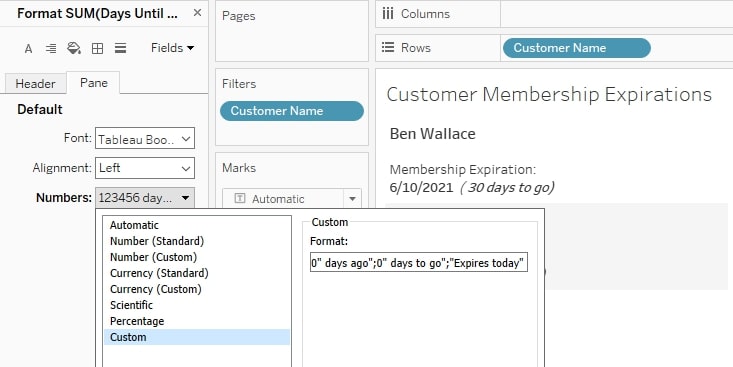Screen dimensions: 733x367
Task: Click the Customer Membership Expirations title
Action: coord(549,94)
